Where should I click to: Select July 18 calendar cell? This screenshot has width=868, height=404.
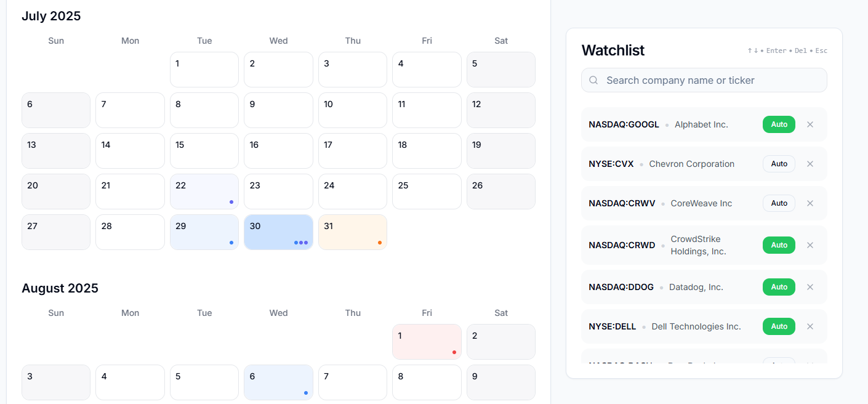(427, 151)
